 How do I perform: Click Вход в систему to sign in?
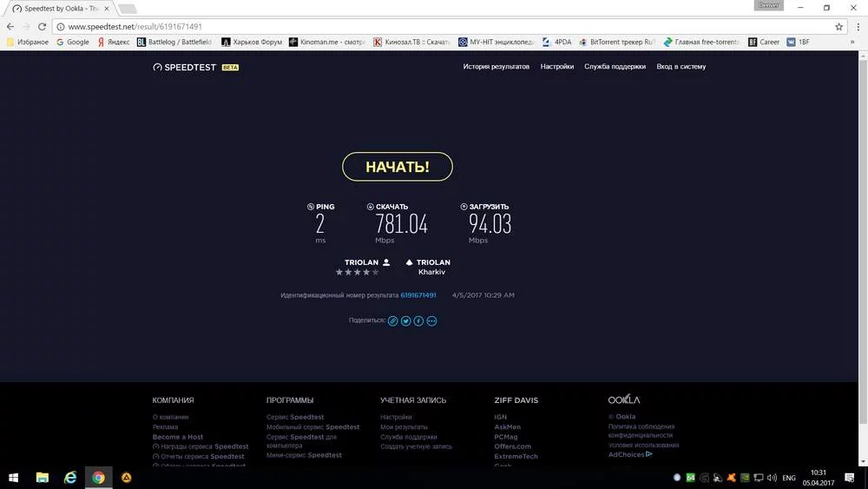681,67
